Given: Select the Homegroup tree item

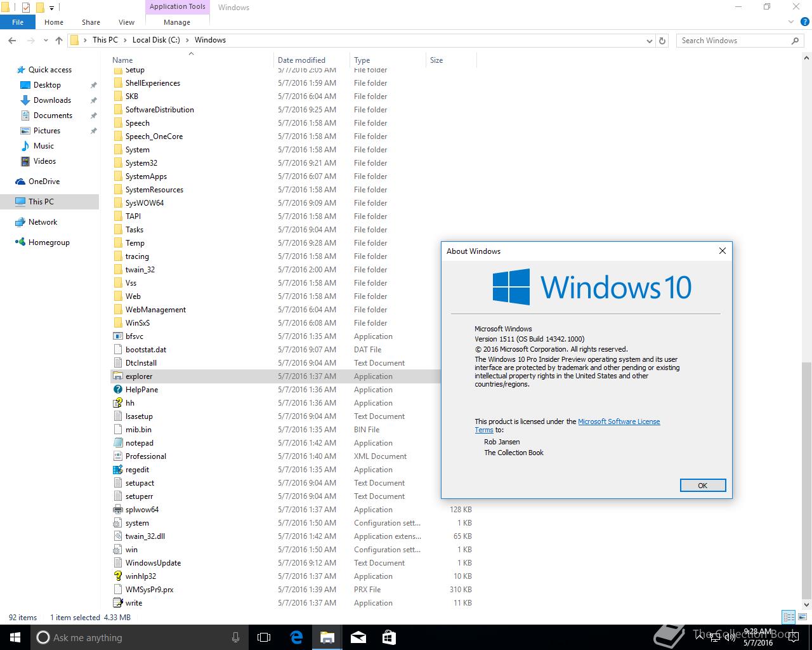Looking at the screenshot, I should click(x=49, y=242).
